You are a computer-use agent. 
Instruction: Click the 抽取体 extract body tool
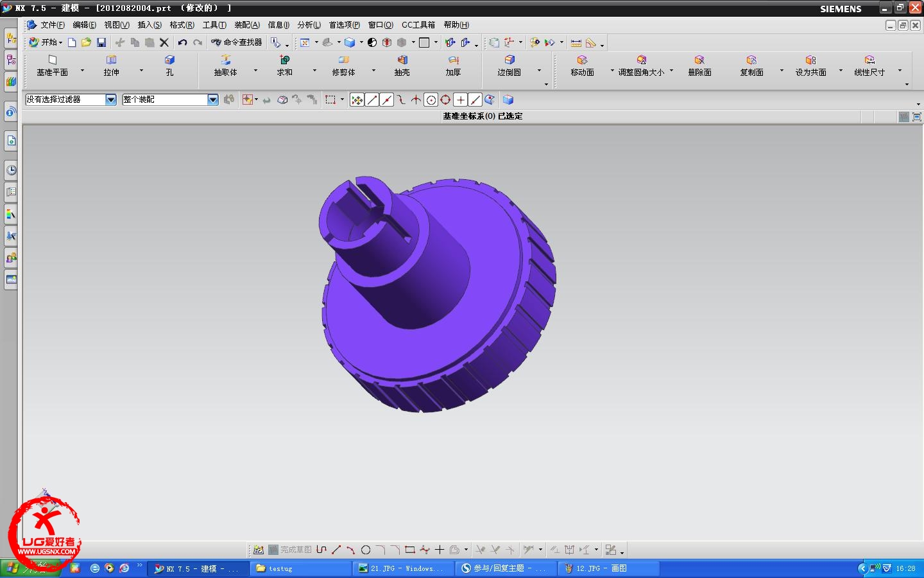tap(226, 66)
